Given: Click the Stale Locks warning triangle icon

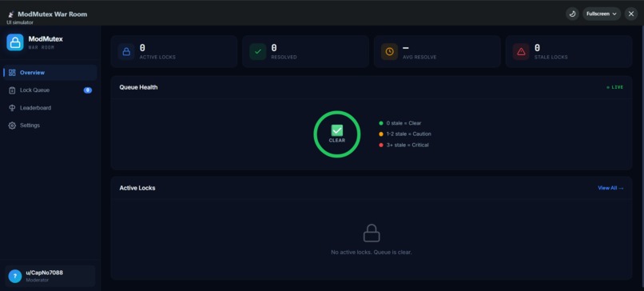Looking at the screenshot, I should (x=521, y=52).
